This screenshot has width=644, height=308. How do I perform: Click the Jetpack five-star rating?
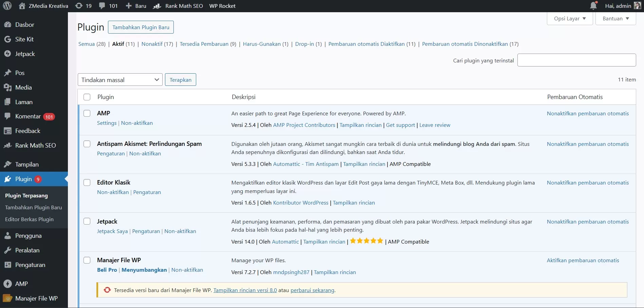(x=366, y=241)
